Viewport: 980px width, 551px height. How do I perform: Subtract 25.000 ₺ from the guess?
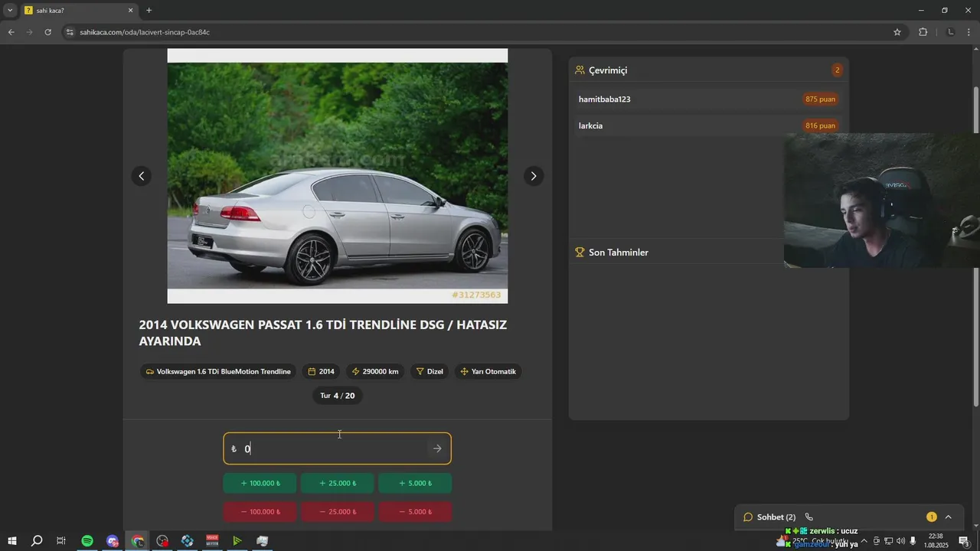click(x=338, y=511)
